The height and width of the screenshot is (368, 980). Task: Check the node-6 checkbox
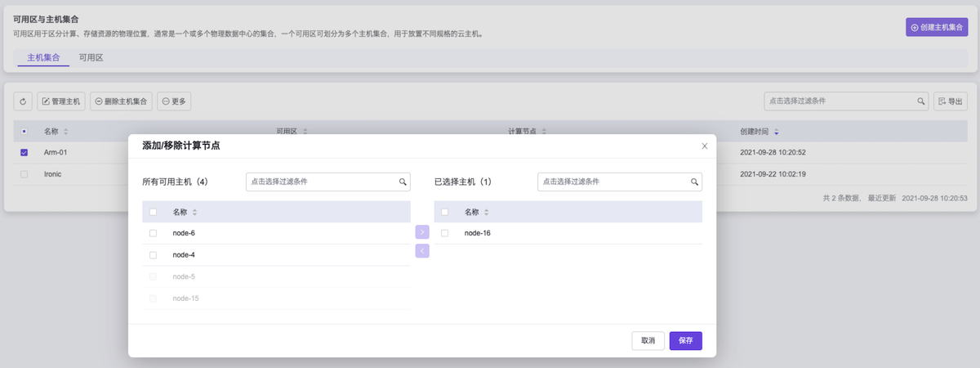click(153, 234)
